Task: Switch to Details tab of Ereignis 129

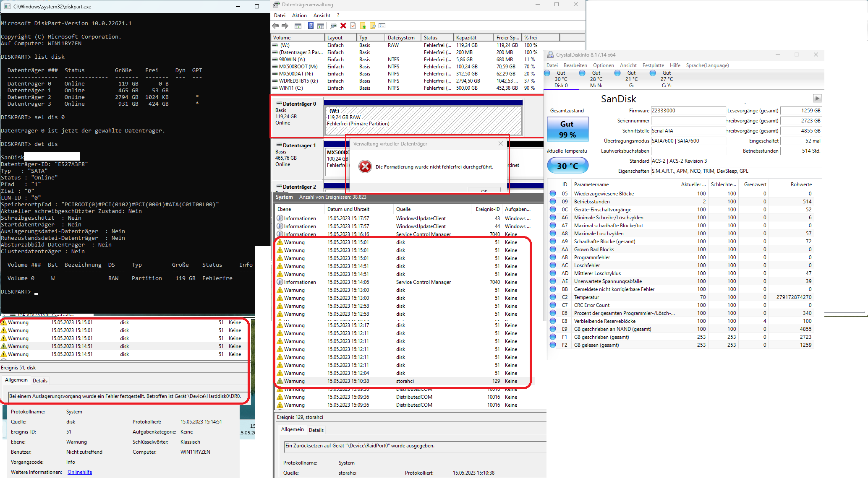Action: (x=316, y=430)
